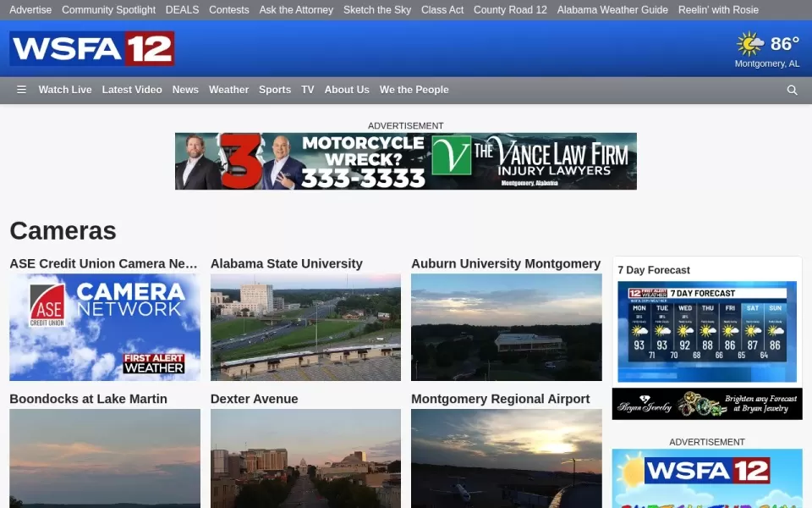Viewport: 812px width, 508px height.
Task: Open Boondocks at Lake Martin title
Action: 89,399
